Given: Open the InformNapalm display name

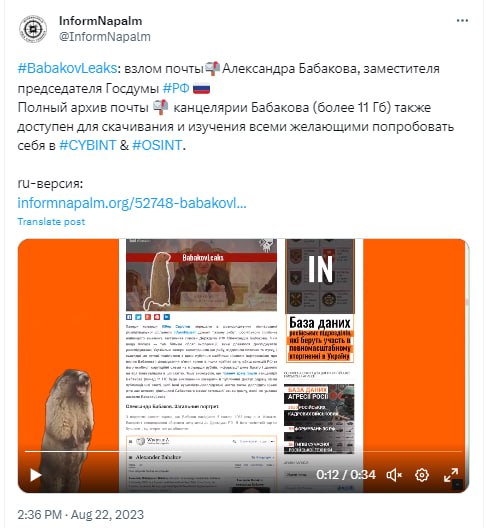Looking at the screenshot, I should coord(100,21).
